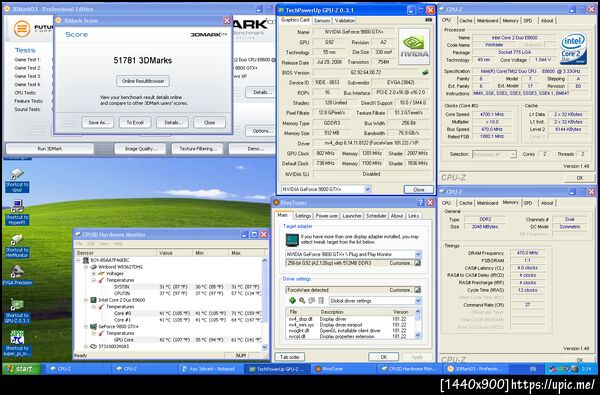Click the Tab order button in RivaTuner
600x395 pixels.
point(290,357)
